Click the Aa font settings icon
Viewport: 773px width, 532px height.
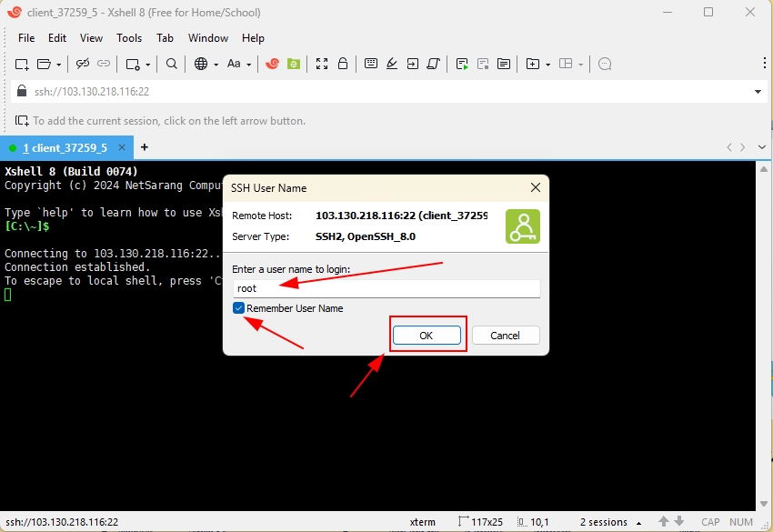coord(234,64)
